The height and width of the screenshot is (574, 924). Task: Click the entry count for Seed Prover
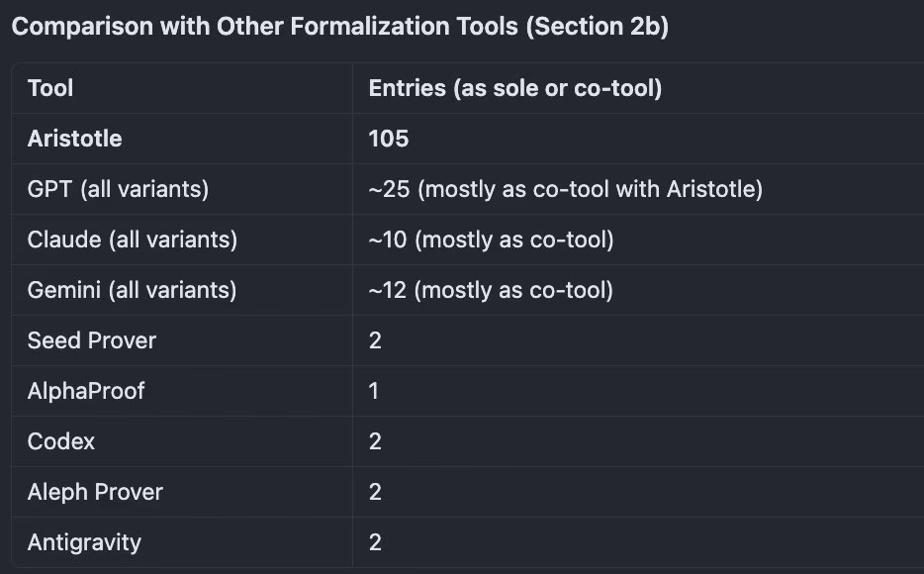[x=375, y=340]
